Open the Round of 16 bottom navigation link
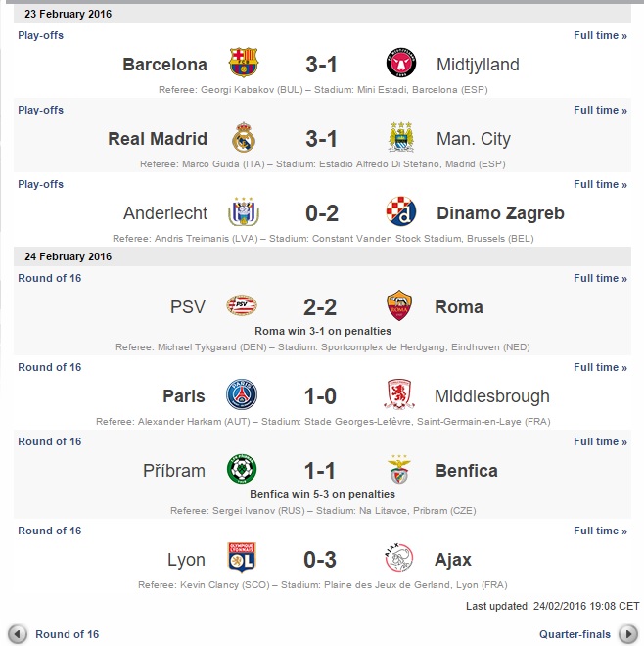 click(x=68, y=634)
